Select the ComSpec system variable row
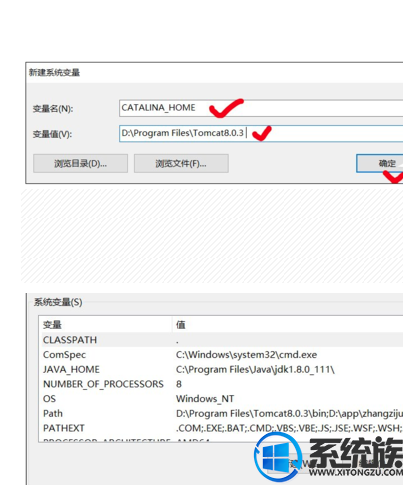The image size is (403, 485). coord(221,355)
